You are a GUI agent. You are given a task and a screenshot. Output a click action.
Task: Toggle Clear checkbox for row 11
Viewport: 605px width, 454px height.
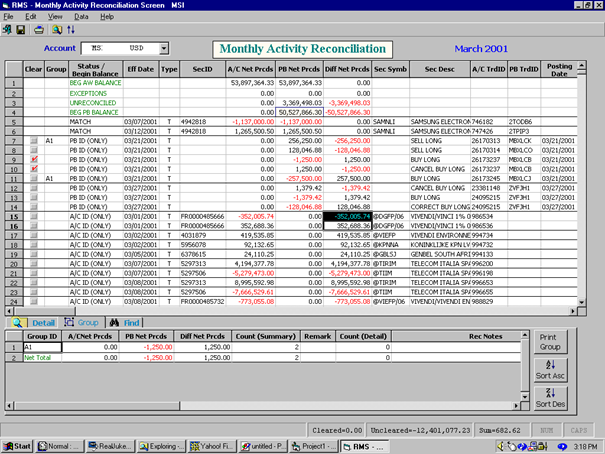tap(34, 178)
